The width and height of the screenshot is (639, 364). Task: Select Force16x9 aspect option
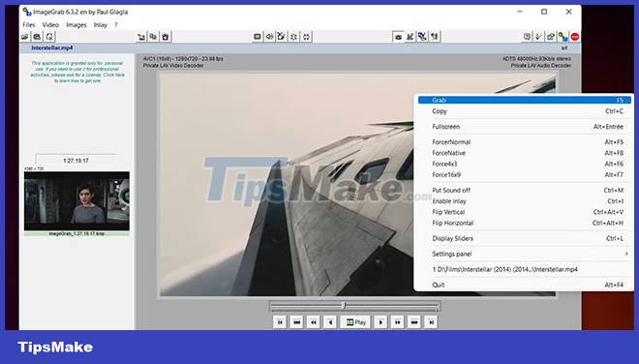click(525, 175)
